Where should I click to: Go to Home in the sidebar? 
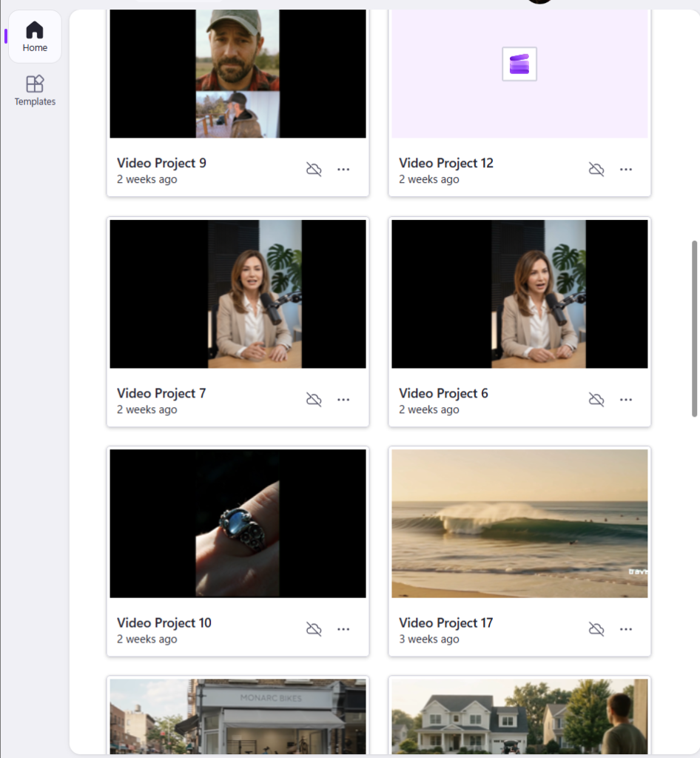[35, 37]
